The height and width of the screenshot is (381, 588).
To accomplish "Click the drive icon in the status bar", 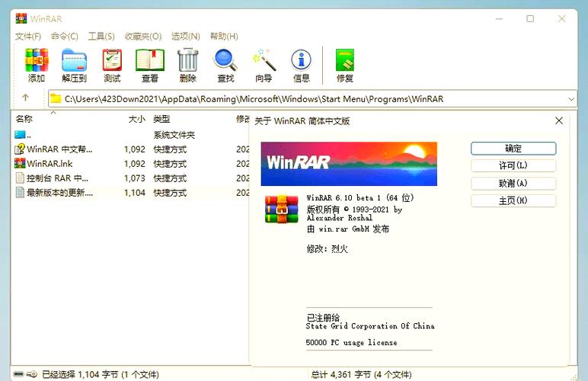I will (x=19, y=374).
